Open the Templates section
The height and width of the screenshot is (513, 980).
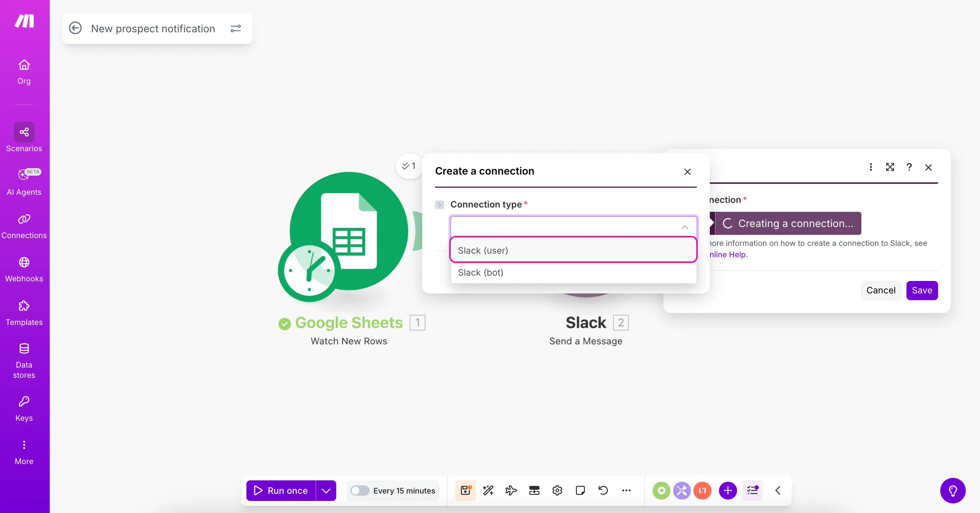pos(24,313)
